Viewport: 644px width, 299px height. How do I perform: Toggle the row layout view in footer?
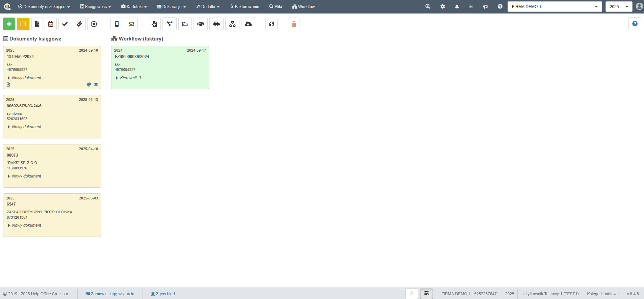(x=426, y=294)
